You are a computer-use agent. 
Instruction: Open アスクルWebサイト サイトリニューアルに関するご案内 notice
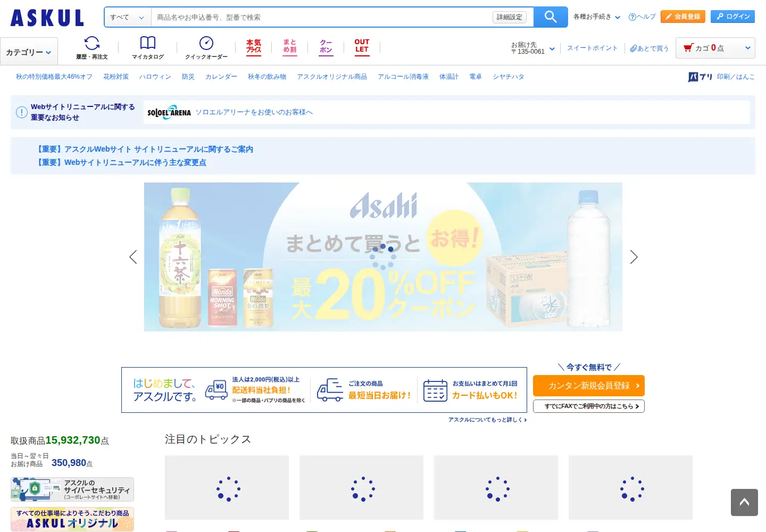pyautogui.click(x=145, y=149)
